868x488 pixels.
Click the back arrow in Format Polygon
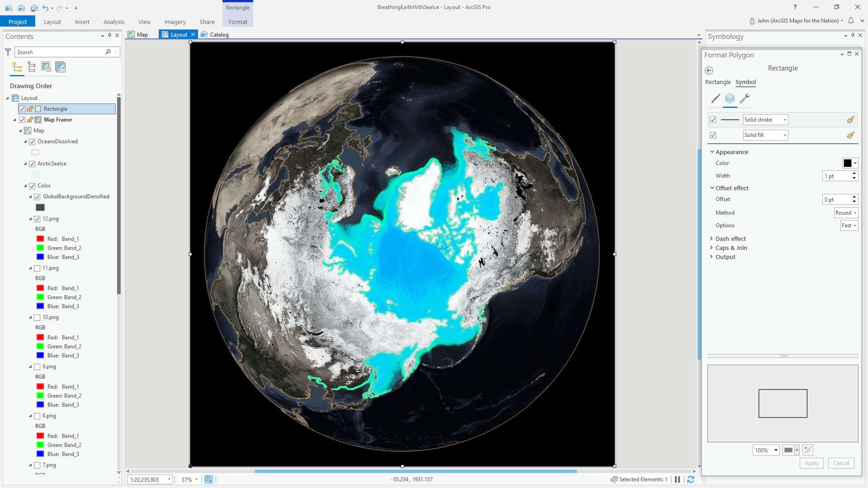(x=709, y=70)
